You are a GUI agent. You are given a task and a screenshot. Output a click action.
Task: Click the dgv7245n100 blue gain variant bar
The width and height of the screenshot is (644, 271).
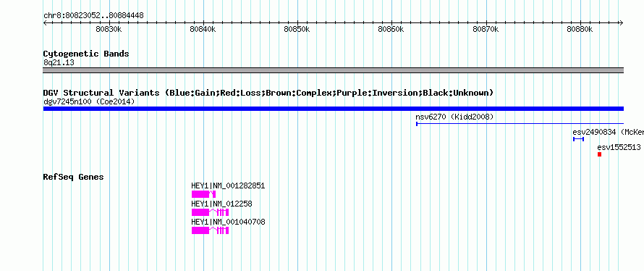(x=333, y=109)
